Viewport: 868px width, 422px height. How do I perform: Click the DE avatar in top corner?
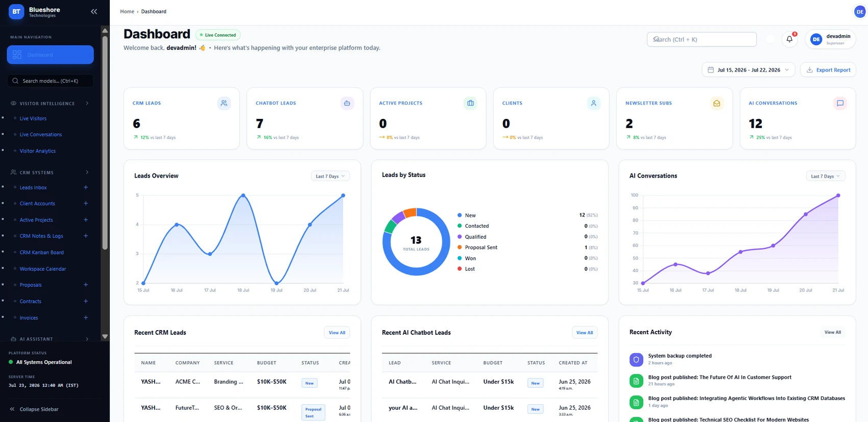coord(860,12)
